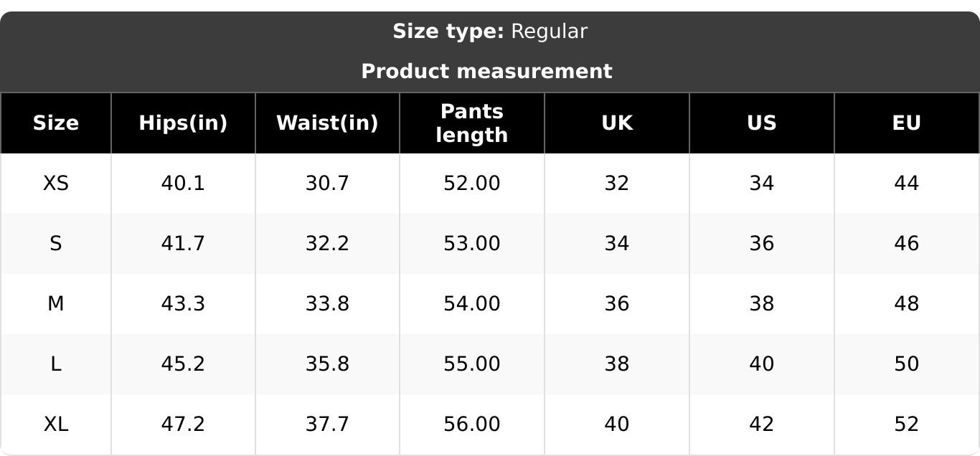Click the Size column header
The image size is (980, 456).
point(56,123)
